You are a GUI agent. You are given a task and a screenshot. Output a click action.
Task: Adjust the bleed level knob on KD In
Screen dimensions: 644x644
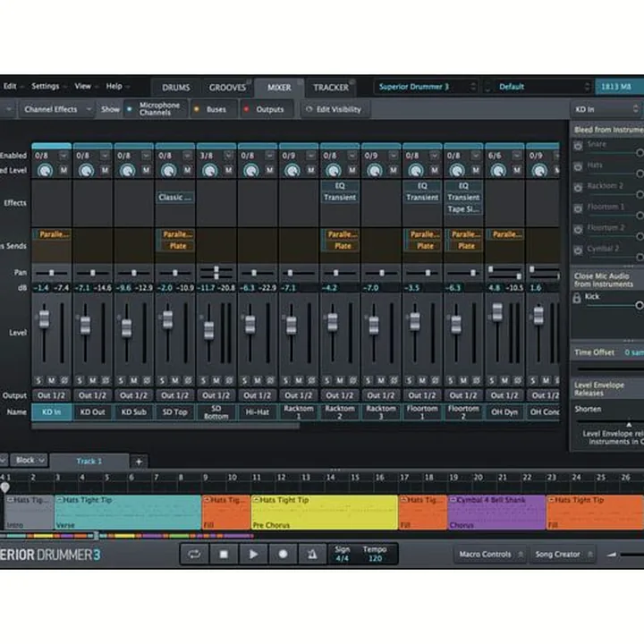click(46, 170)
